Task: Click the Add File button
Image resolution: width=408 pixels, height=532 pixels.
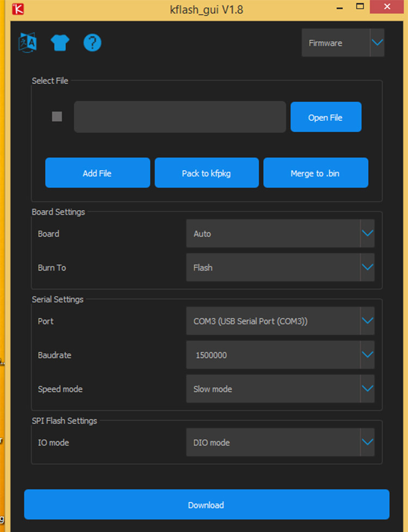Action: point(97,173)
